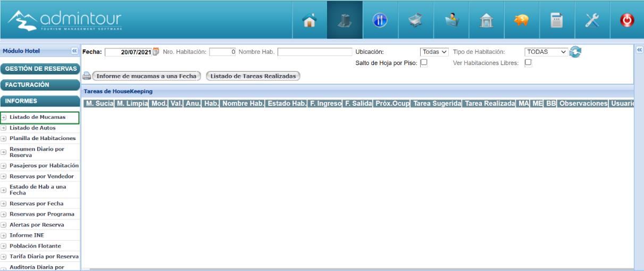Click Informe de mucamas a una Fecha
The width and height of the screenshot is (644, 271).
pos(146,76)
